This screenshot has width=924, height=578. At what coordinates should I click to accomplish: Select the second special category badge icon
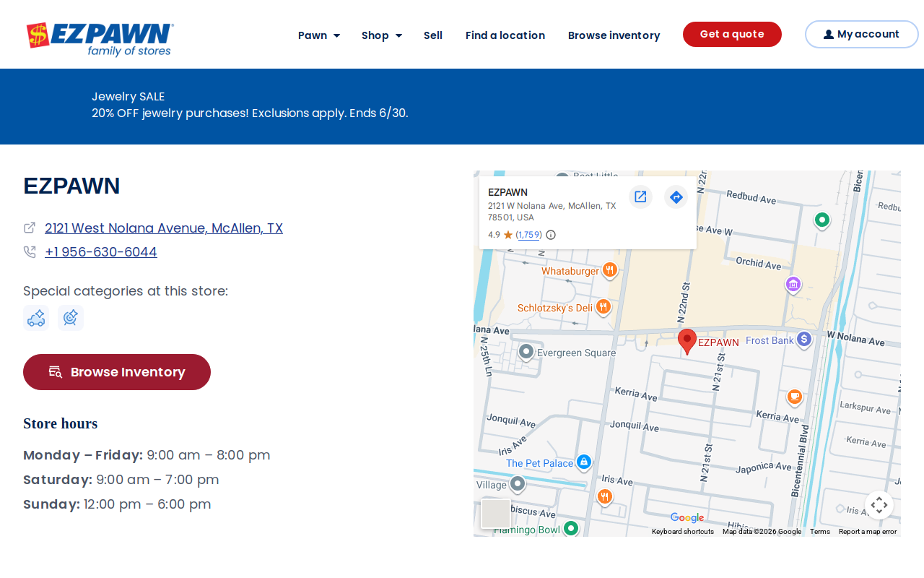(71, 318)
